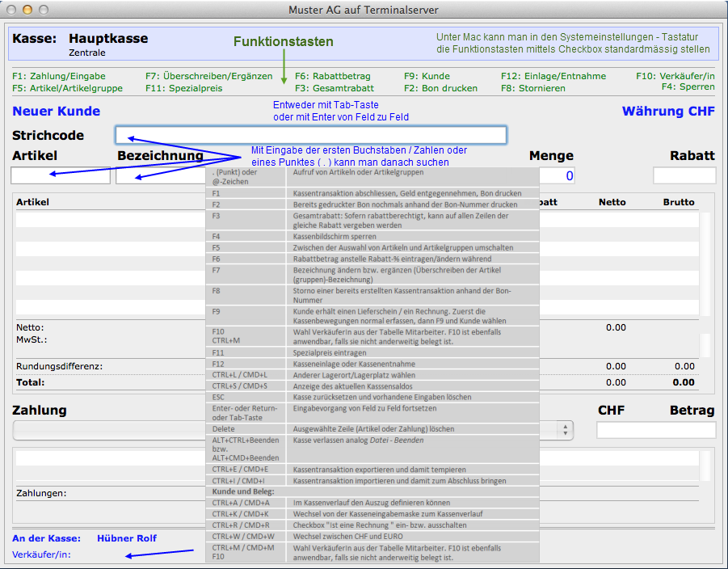The width and height of the screenshot is (728, 569).
Task: Click the Artikel entry field
Action: tap(61, 175)
